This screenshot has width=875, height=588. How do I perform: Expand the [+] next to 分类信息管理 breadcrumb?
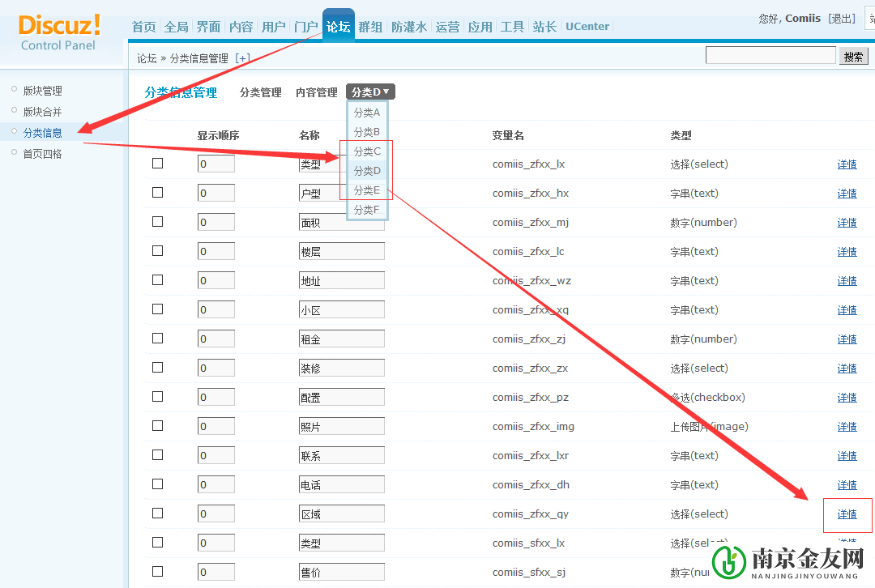point(242,58)
